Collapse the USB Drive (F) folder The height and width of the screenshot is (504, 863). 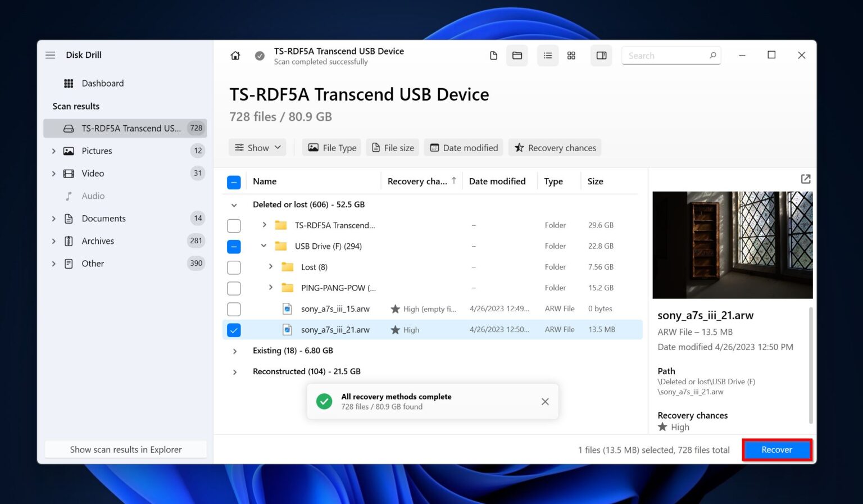click(264, 246)
